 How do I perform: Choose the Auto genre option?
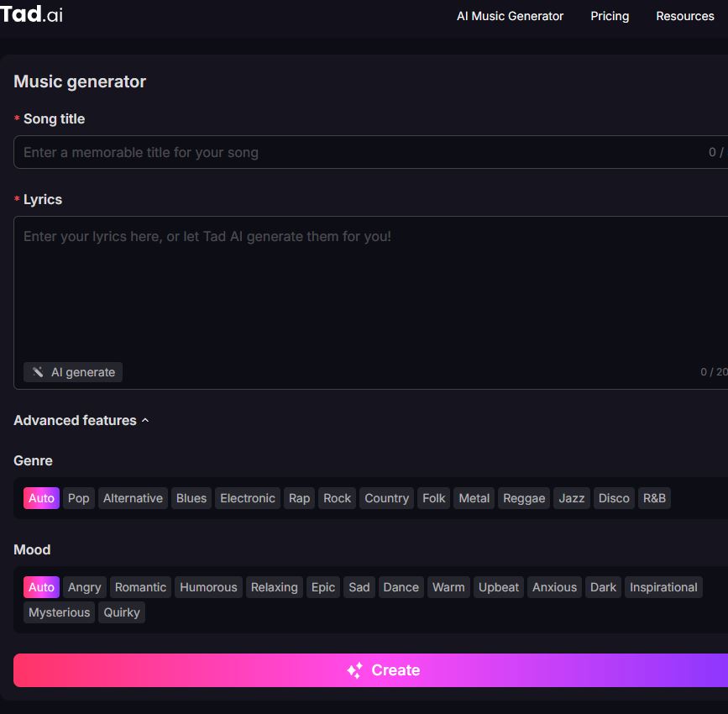[x=41, y=498]
